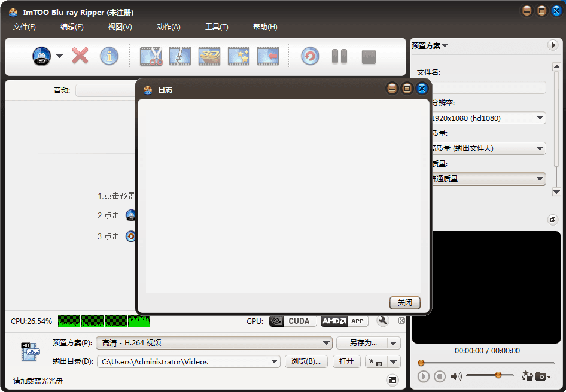Viewport: 566px width, 392px height.
Task: Click the stop square button in toolbar
Action: (369, 57)
